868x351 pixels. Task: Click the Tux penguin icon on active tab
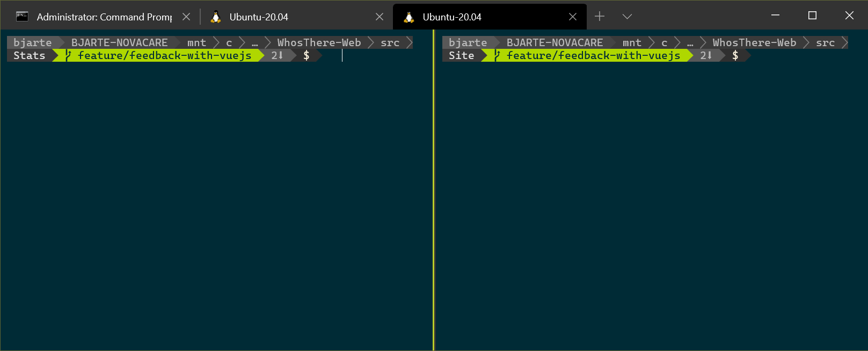point(409,17)
